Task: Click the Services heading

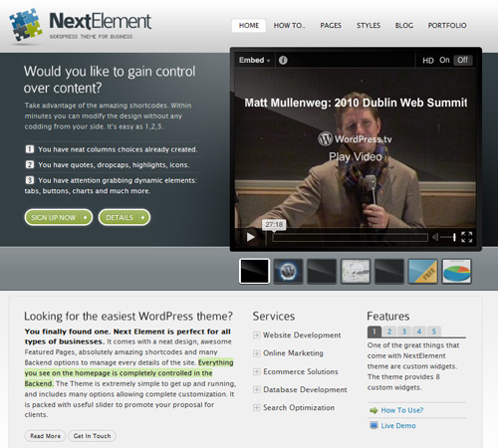Action: tap(274, 317)
